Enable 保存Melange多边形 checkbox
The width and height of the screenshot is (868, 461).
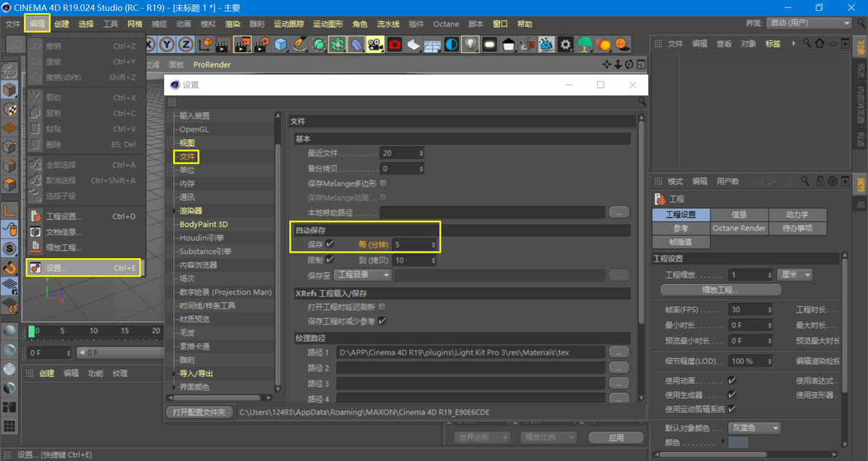pyautogui.click(x=384, y=183)
